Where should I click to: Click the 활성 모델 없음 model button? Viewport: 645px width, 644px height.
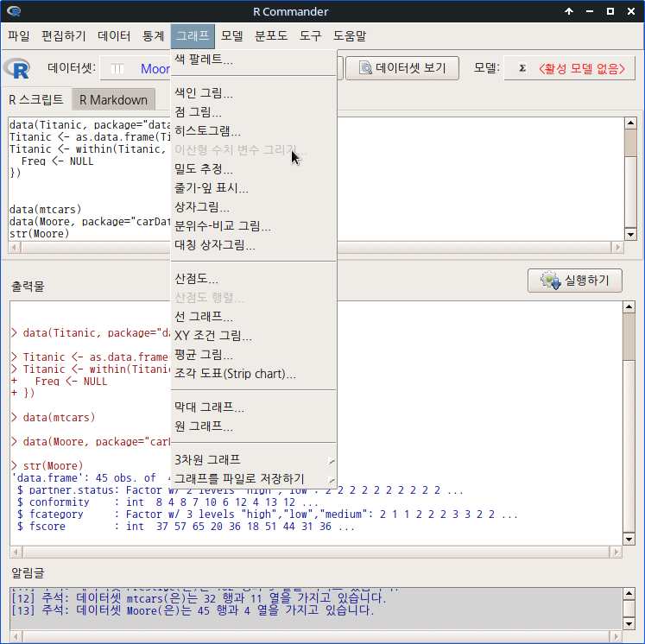[x=569, y=68]
